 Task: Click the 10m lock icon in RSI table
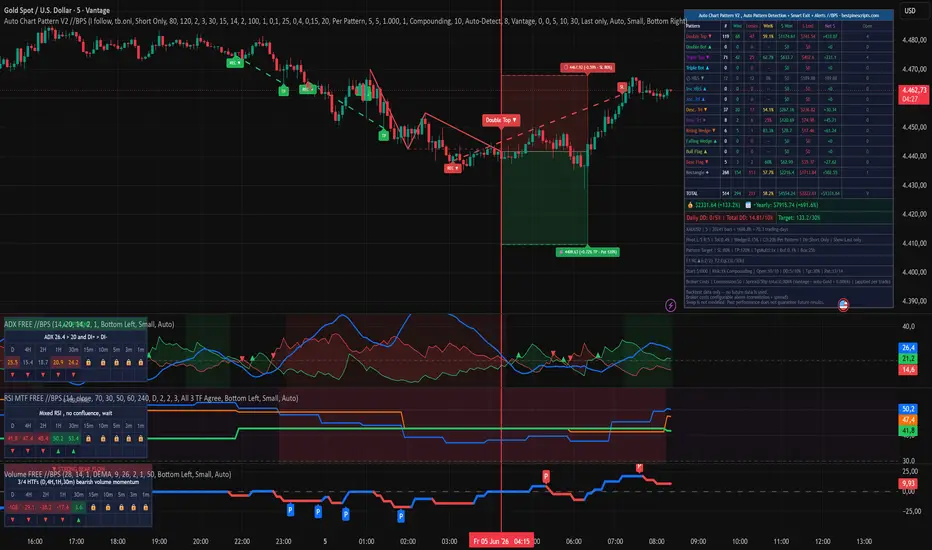[x=102, y=439]
